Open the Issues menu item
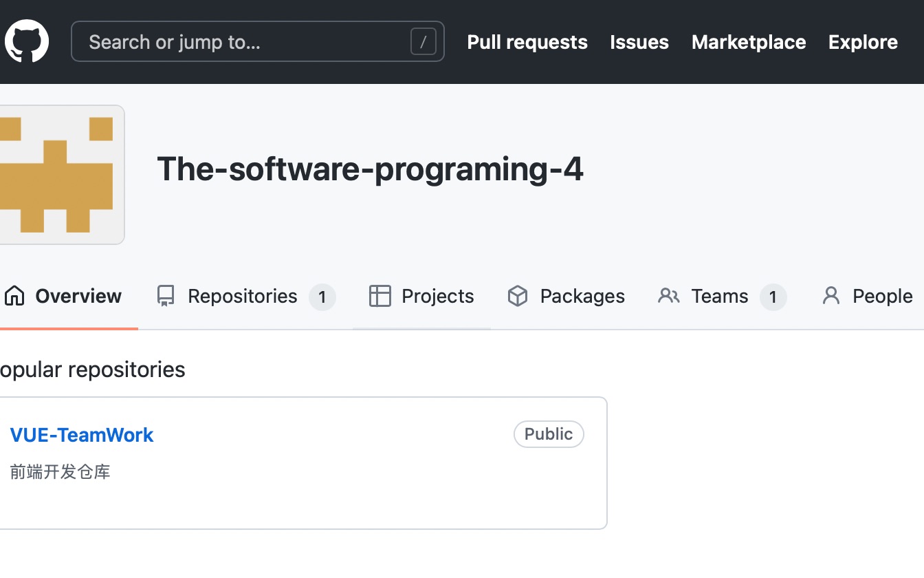 (x=639, y=42)
